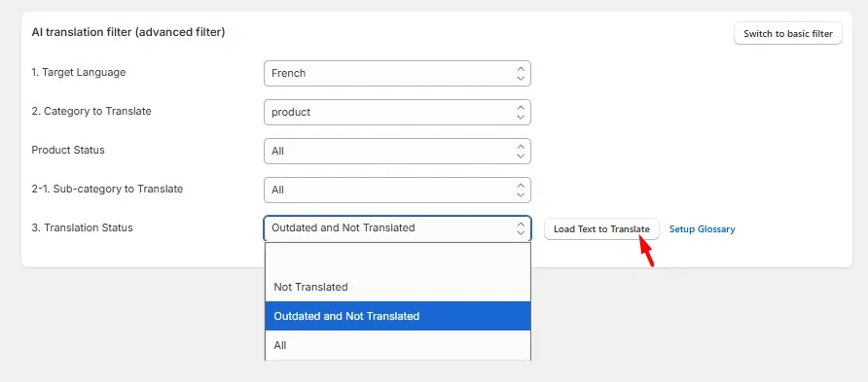Collapse the Translation Status dropdown field
Viewport: 868px width, 382px height.
pyautogui.click(x=397, y=228)
